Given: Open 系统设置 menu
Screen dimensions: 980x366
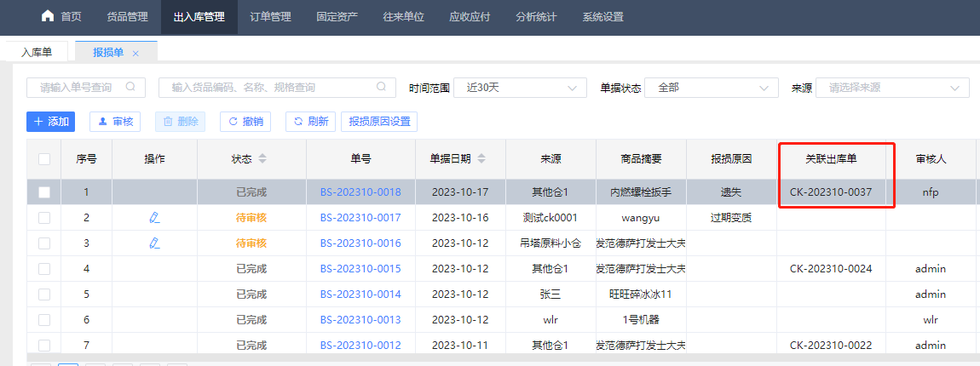Looking at the screenshot, I should click(603, 17).
